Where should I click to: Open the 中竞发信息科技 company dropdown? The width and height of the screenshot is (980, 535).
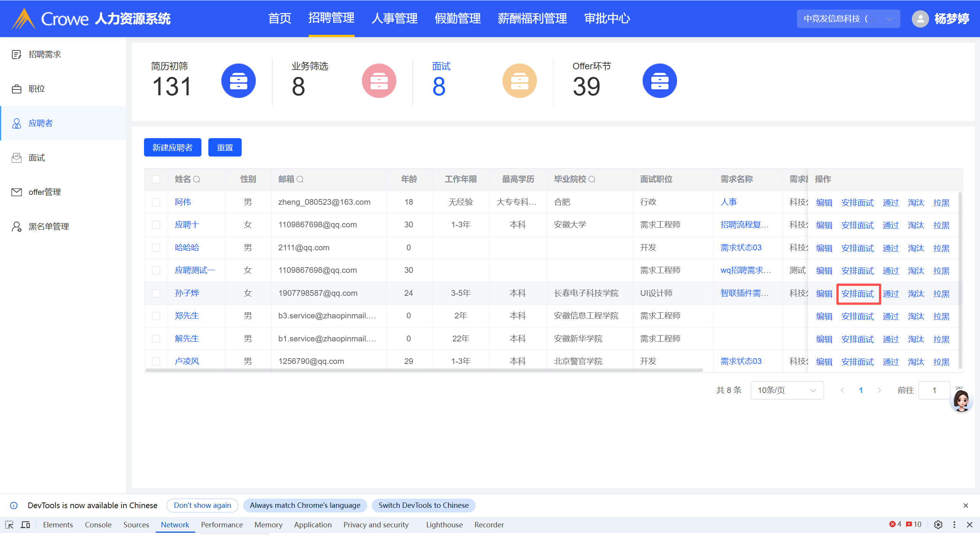click(x=848, y=19)
